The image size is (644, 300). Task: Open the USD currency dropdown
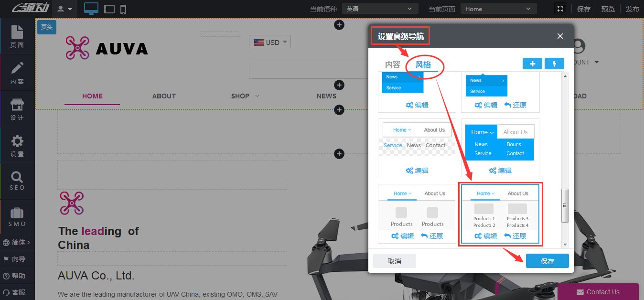coord(270,42)
